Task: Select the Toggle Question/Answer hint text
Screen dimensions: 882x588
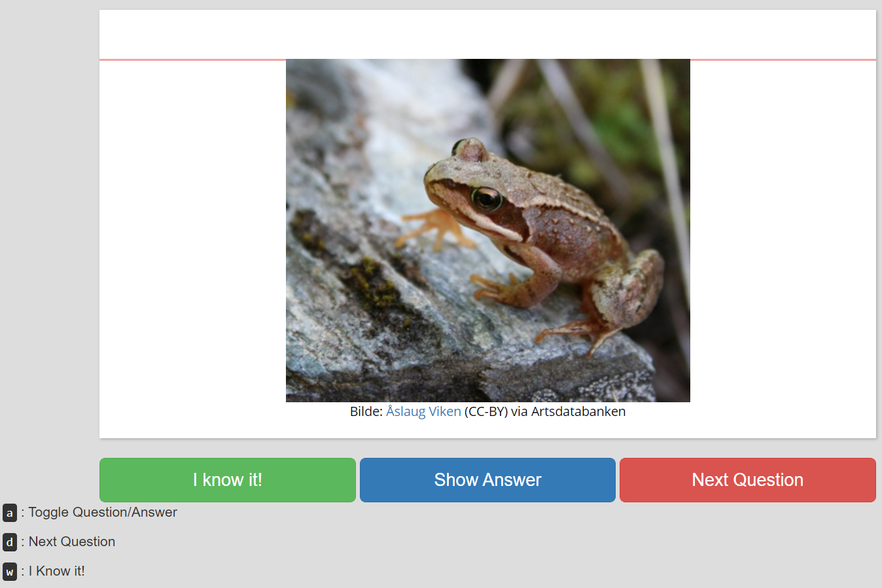Action: (x=103, y=512)
